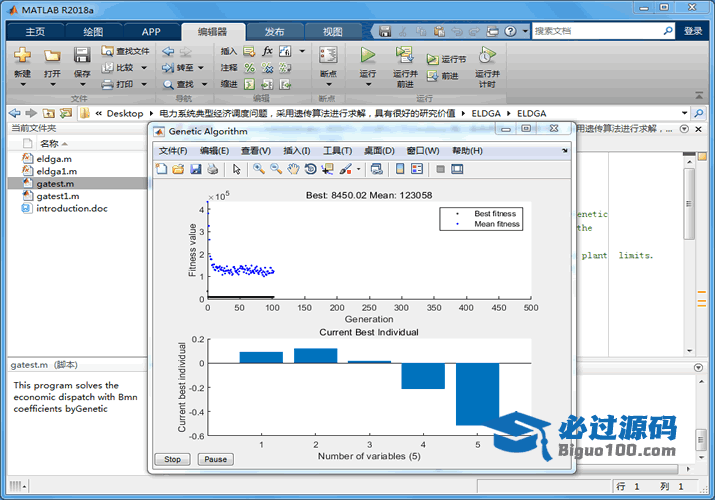
Task: Click the 新建 (New) file icon
Action: [x=22, y=56]
